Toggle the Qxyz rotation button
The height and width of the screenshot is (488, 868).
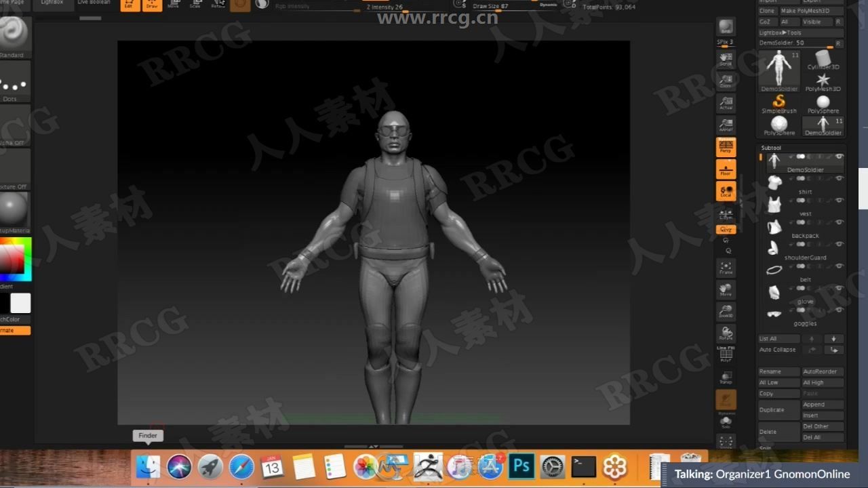[726, 230]
